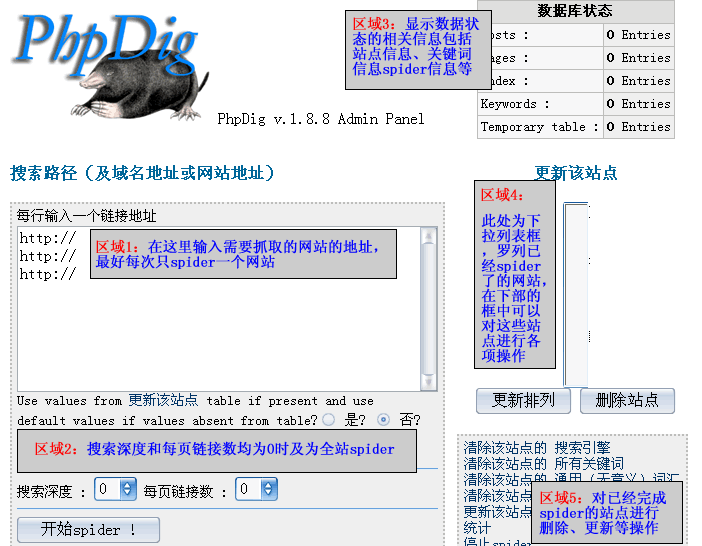Click the PhpDig mole logo
The height and width of the screenshot is (546, 702).
111,66
